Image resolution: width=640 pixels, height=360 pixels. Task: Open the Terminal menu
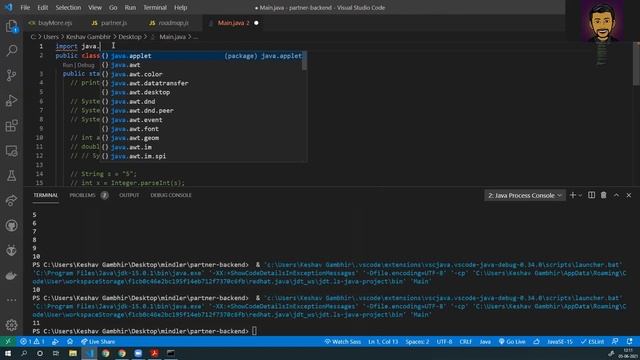point(155,7)
